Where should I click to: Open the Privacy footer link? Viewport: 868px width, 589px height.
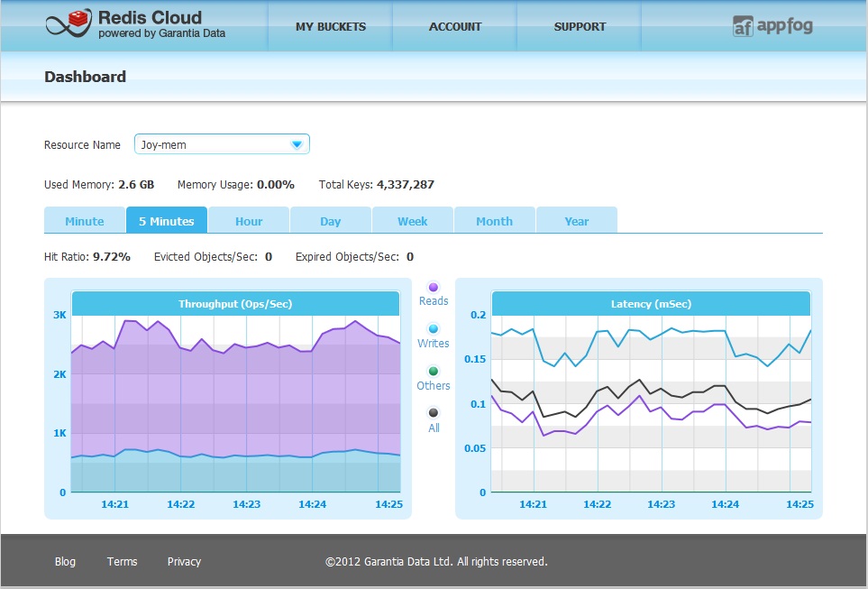point(184,561)
